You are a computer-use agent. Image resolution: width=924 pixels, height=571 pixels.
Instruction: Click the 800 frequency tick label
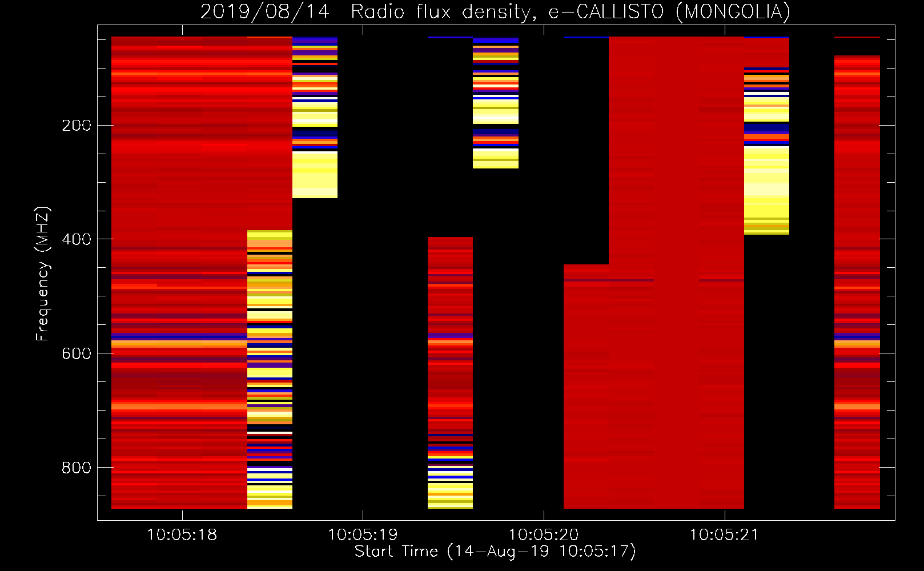tap(77, 468)
